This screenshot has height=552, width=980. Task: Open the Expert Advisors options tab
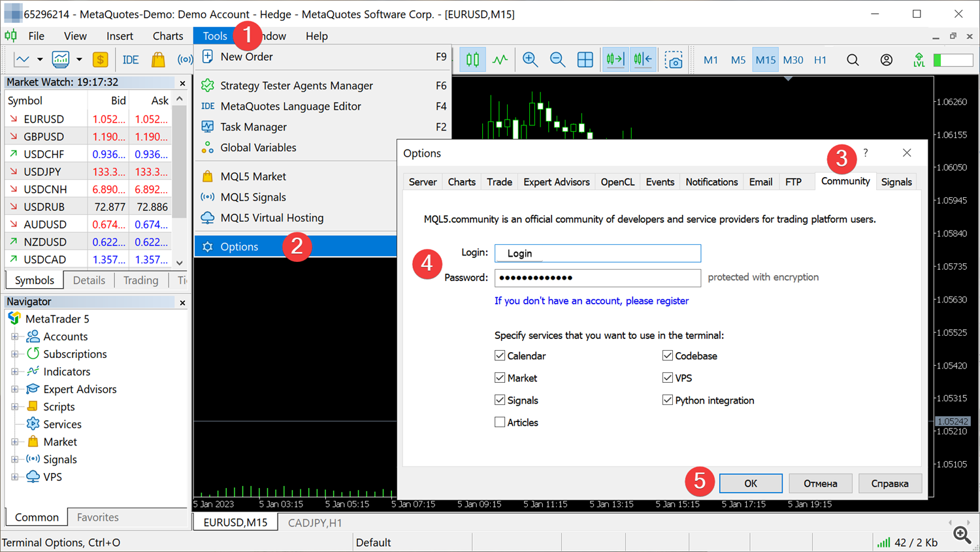click(x=557, y=182)
